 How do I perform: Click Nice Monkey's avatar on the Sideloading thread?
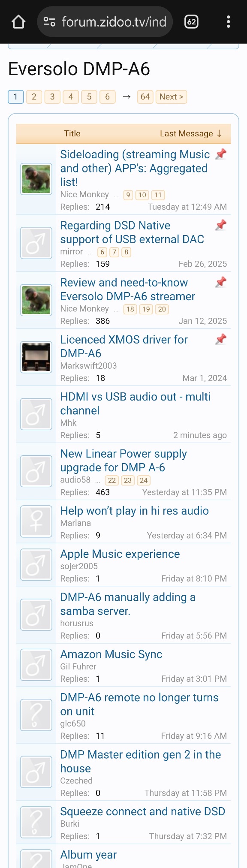36,179
